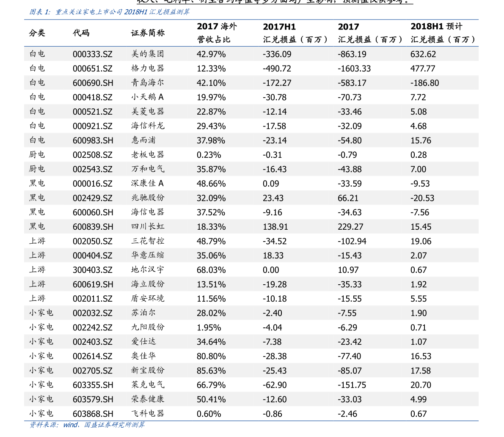
Task: Select company name 新宝股份
Action: (148, 370)
